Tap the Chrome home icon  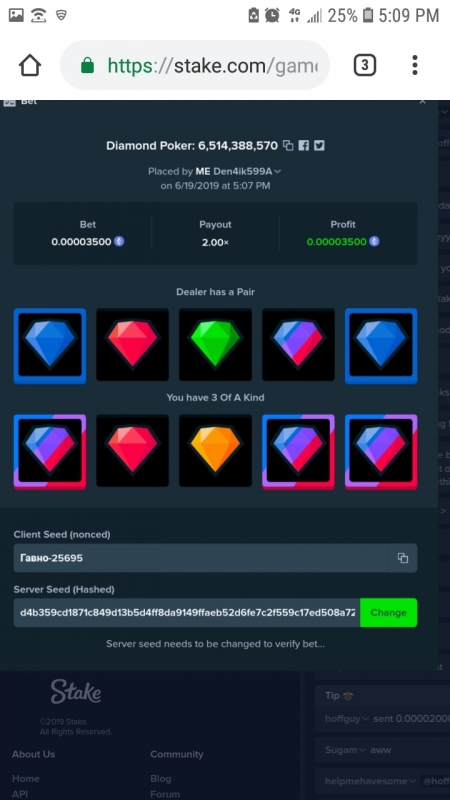[x=30, y=65]
